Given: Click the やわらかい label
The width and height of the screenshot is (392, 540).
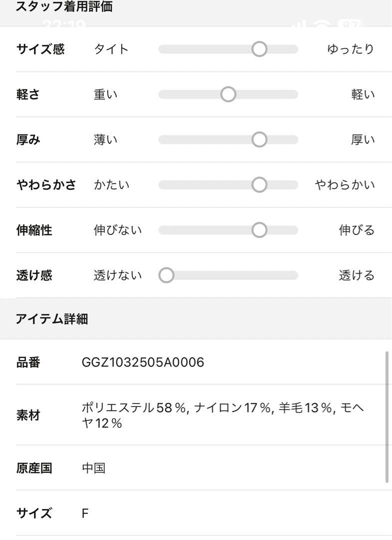Looking at the screenshot, I should [x=345, y=185].
